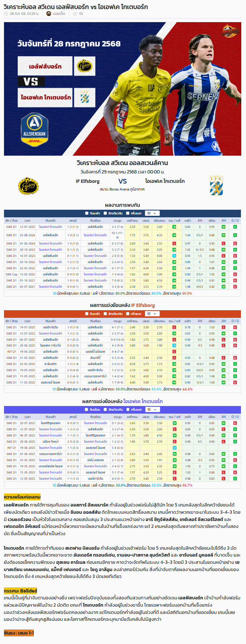Click the ความพร้อมก่อนเกม highlighted heading
This screenshot has height=644, width=246.
coord(22,497)
